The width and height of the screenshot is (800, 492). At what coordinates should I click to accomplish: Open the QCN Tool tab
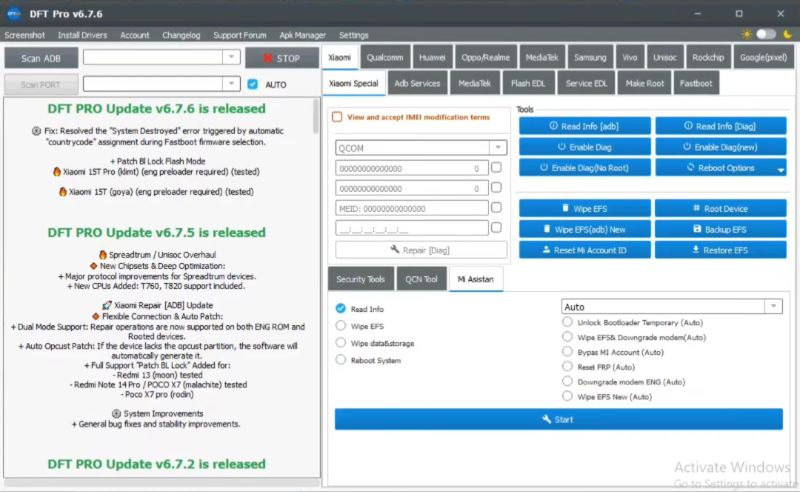421,279
